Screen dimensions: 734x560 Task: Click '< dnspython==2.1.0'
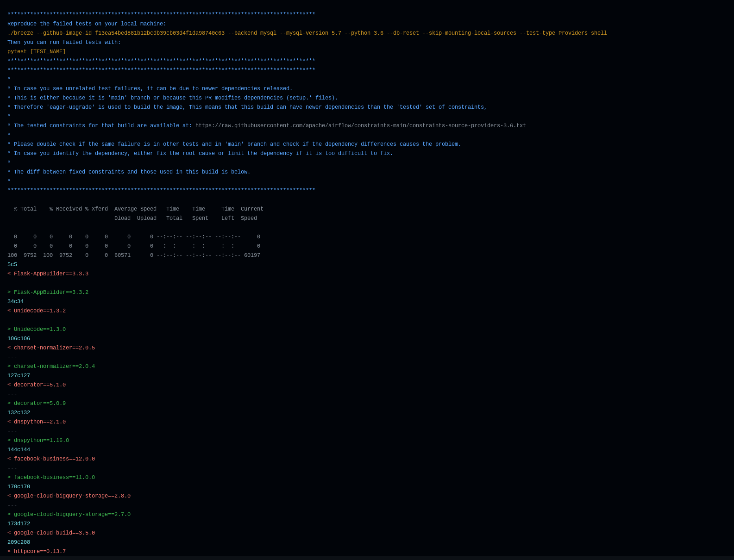click(37, 422)
